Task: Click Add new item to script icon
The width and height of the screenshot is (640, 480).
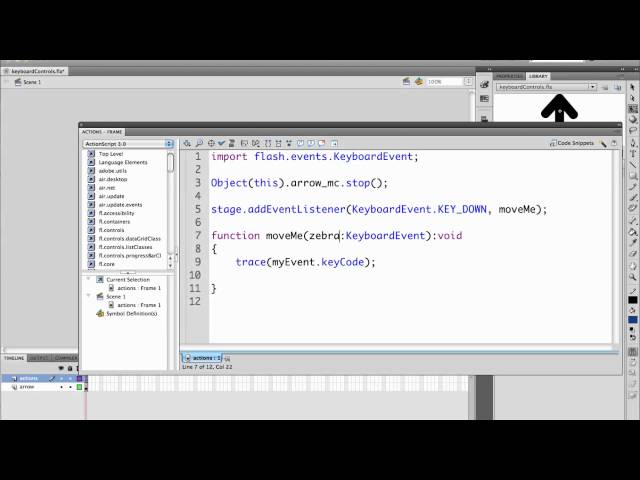Action: pos(187,143)
